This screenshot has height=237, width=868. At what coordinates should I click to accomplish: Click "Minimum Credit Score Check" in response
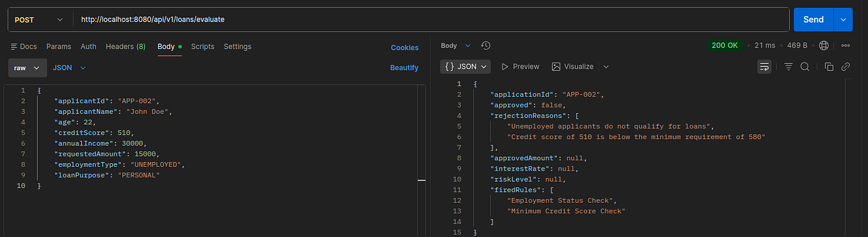[566, 211]
